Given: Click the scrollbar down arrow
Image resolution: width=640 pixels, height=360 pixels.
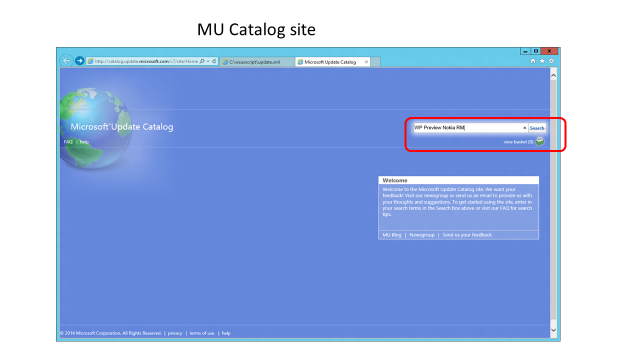Looking at the screenshot, I should pos(553,330).
